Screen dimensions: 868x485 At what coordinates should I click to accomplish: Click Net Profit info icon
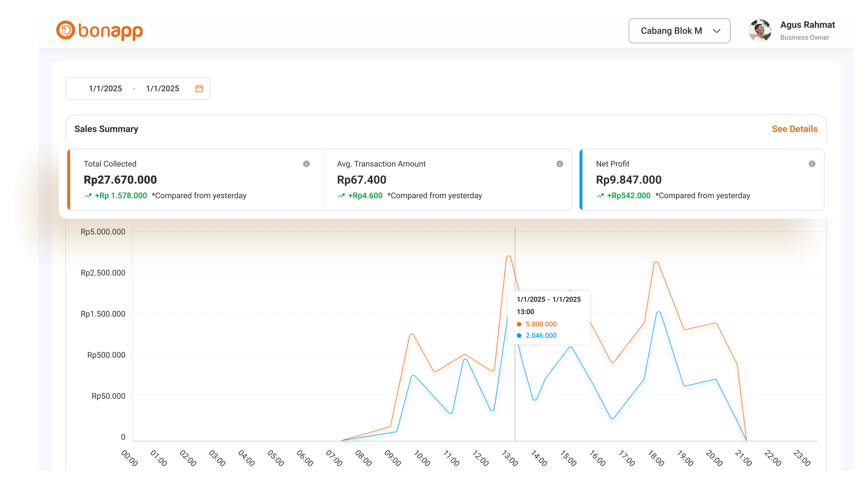812,164
